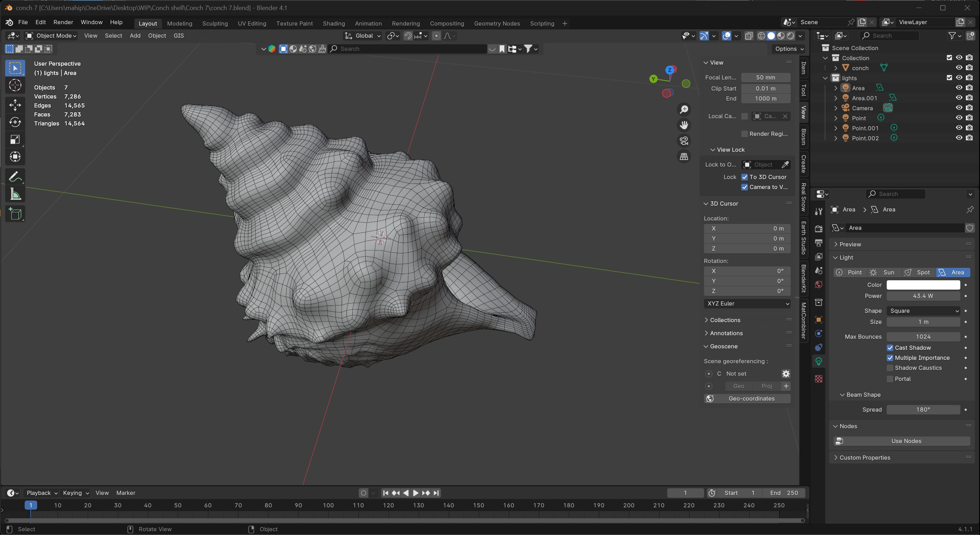This screenshot has height=535, width=980.
Task: Switch viewport to wireframe shading
Action: click(x=762, y=35)
